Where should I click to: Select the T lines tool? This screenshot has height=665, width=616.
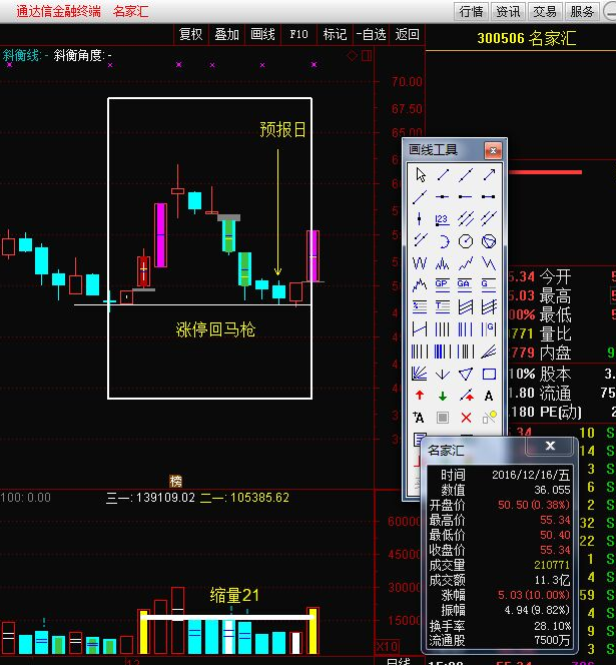[x=443, y=307]
